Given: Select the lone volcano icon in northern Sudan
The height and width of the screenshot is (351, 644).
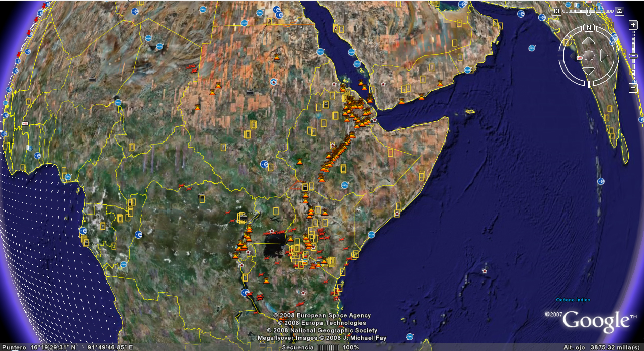Looking at the screenshot, I should 277,57.
